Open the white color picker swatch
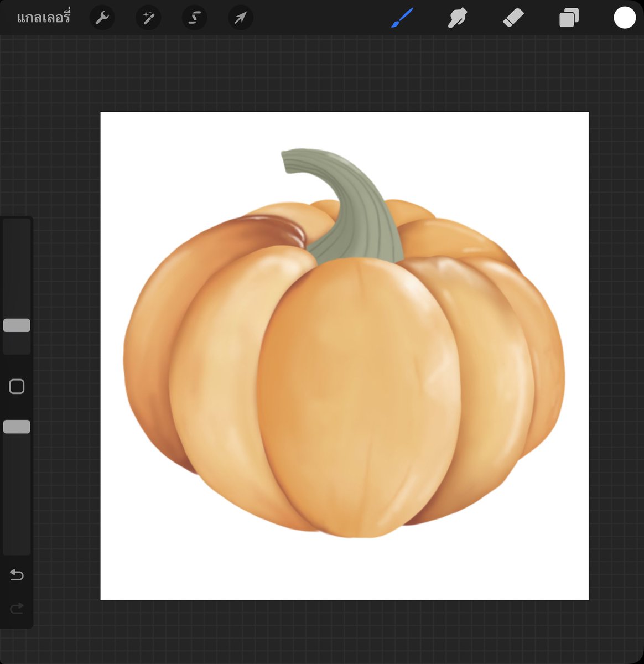 (625, 18)
